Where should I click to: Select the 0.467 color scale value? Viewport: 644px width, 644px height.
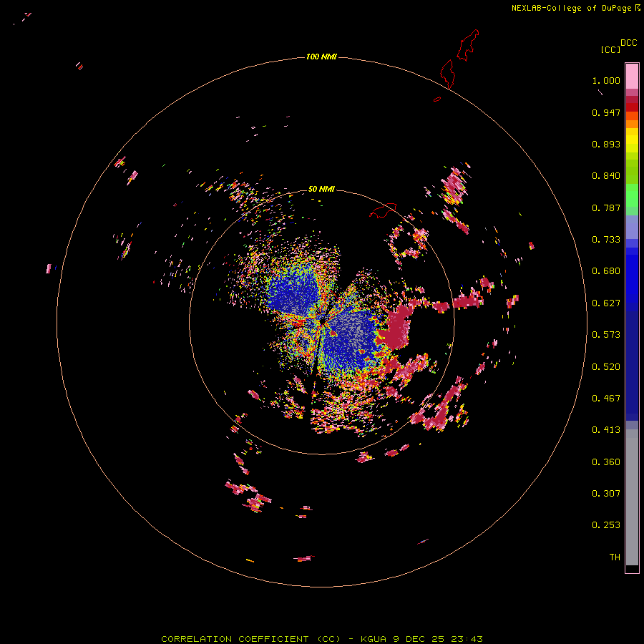click(606, 399)
